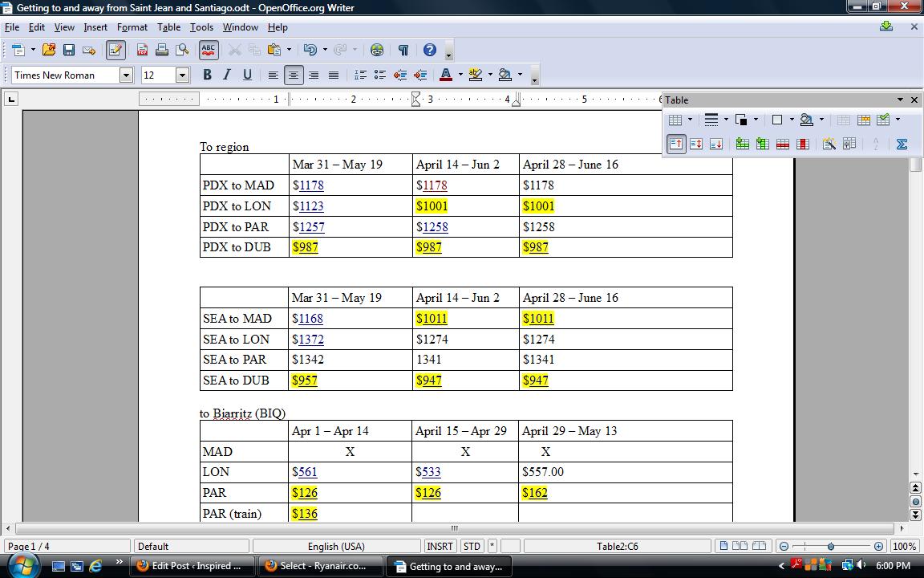Open Table AutoFormat wand icon
The height and width of the screenshot is (578, 924).
[x=829, y=144]
